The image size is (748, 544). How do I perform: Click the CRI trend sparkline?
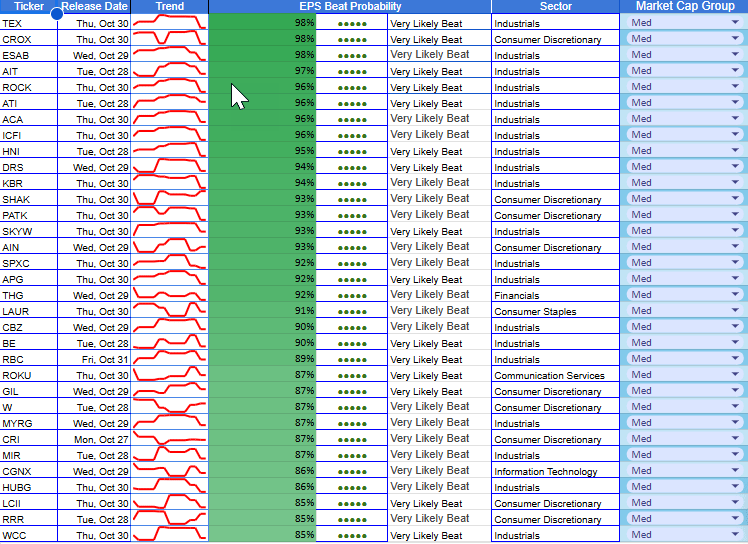pos(170,438)
